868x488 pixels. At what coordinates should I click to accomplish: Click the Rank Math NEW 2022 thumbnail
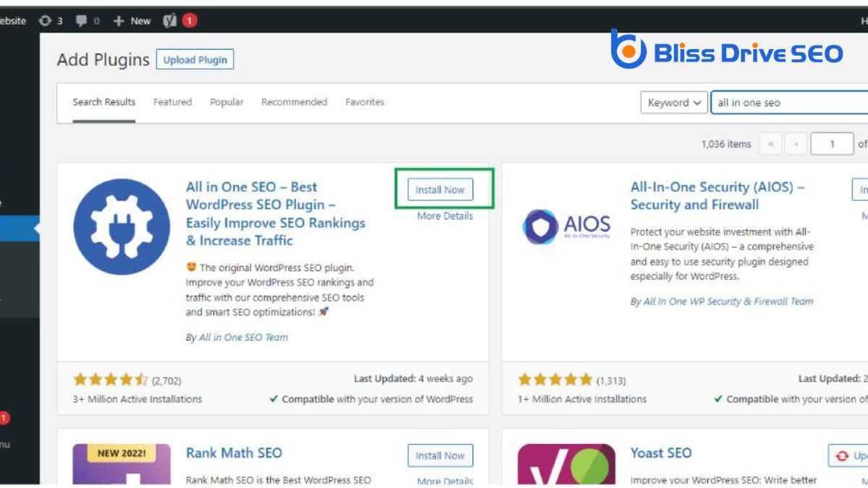(122, 464)
